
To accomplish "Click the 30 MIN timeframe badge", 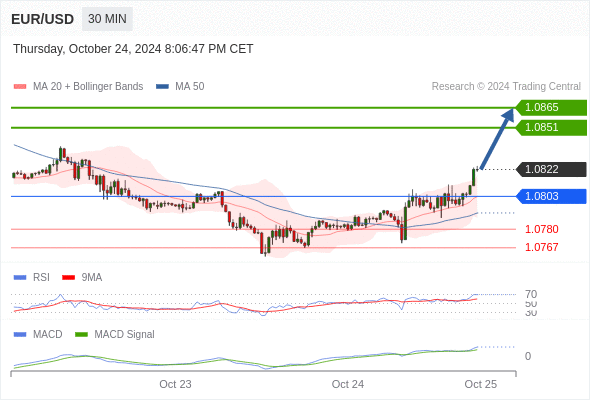I will (107, 19).
